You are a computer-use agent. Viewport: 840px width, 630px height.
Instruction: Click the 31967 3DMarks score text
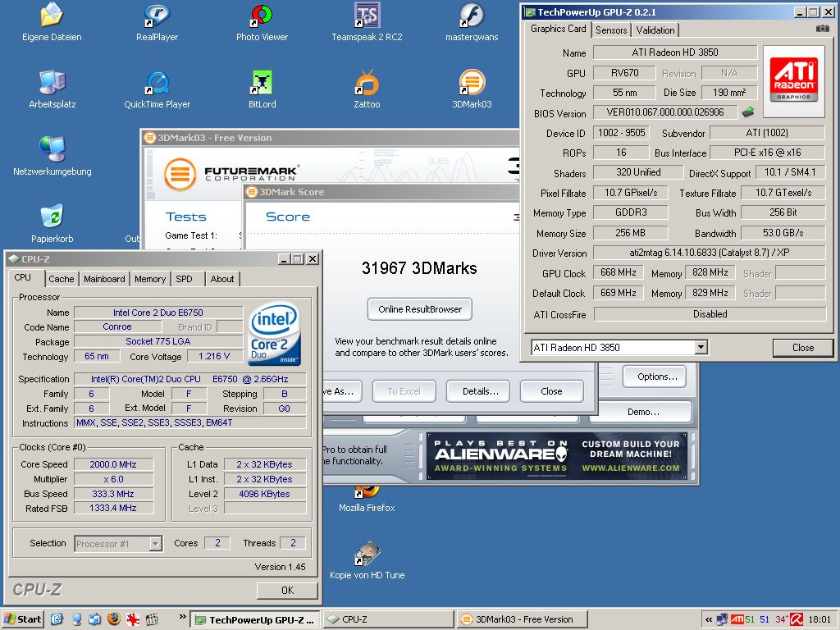pyautogui.click(x=419, y=268)
